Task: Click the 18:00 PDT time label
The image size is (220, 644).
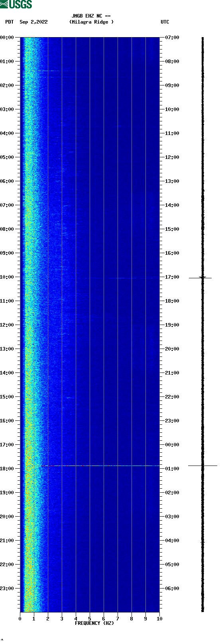Action: [x=7, y=469]
